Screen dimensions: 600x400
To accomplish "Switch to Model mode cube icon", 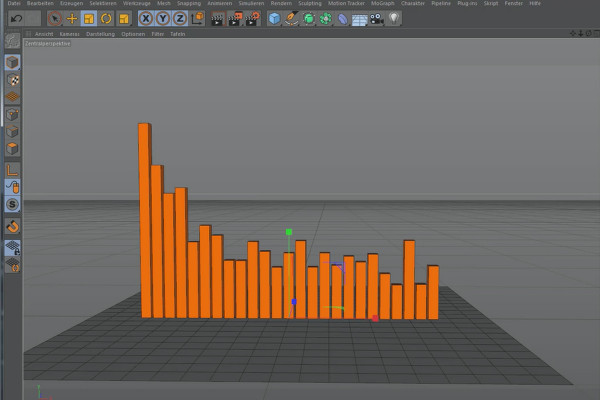I will point(12,62).
